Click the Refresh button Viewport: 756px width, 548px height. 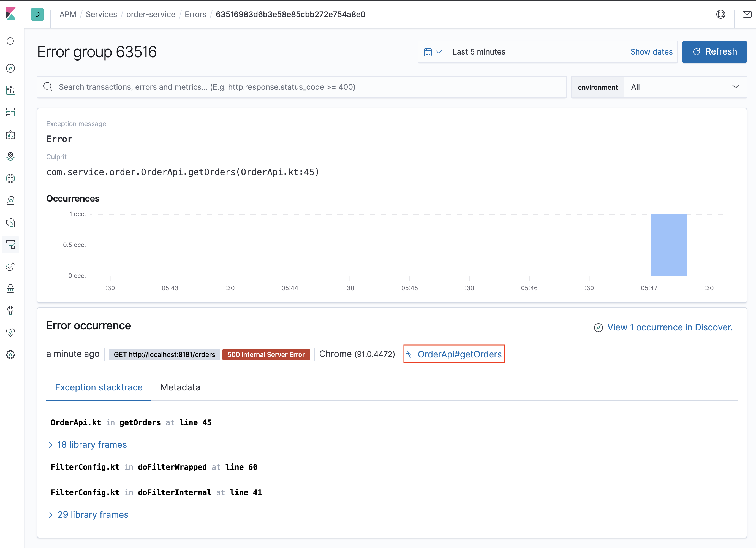click(714, 52)
